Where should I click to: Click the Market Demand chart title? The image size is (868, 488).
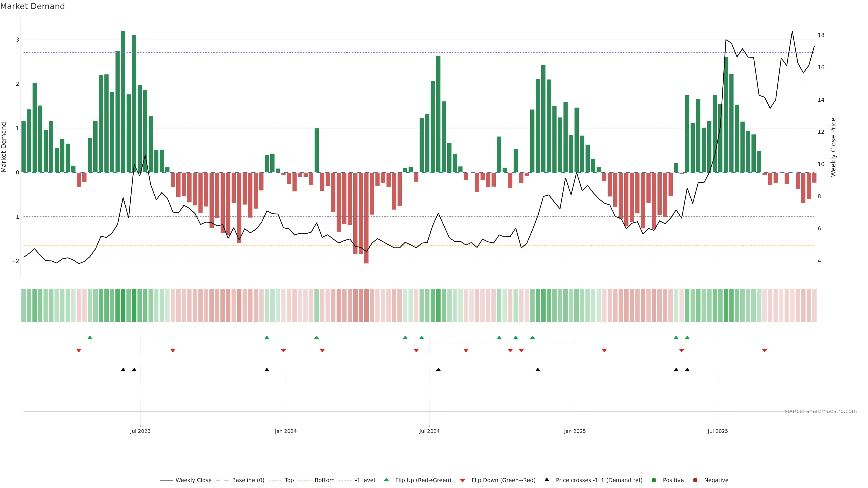coord(32,6)
